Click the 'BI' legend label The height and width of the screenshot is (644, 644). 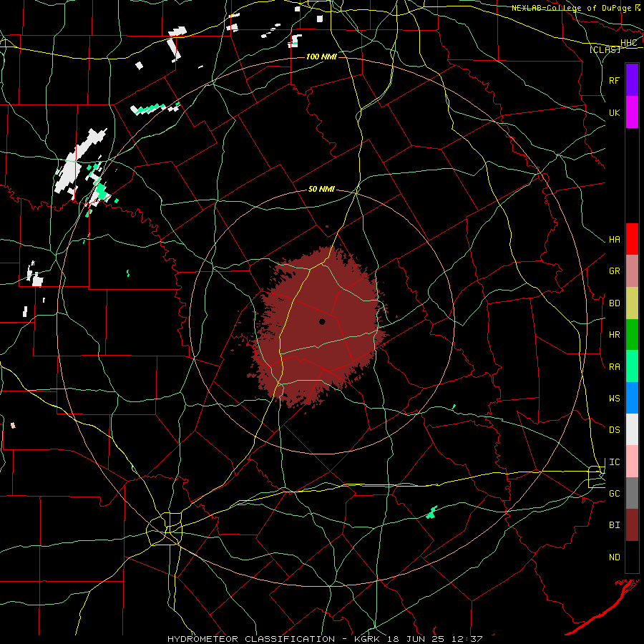[615, 525]
